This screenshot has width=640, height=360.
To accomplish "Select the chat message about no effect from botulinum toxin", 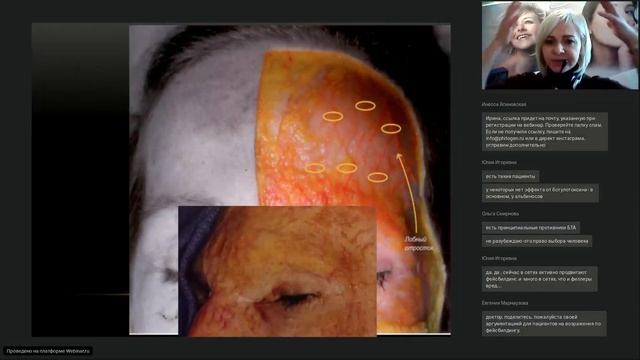I will [x=540, y=193].
